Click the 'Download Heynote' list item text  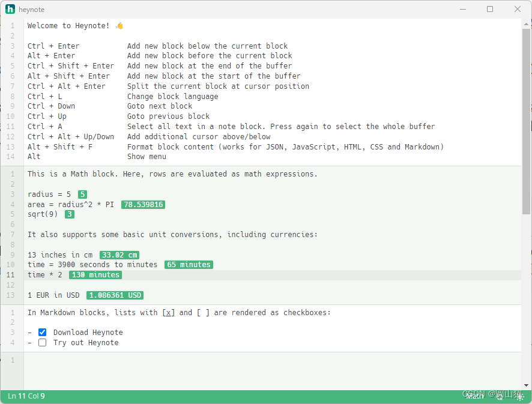pos(88,333)
